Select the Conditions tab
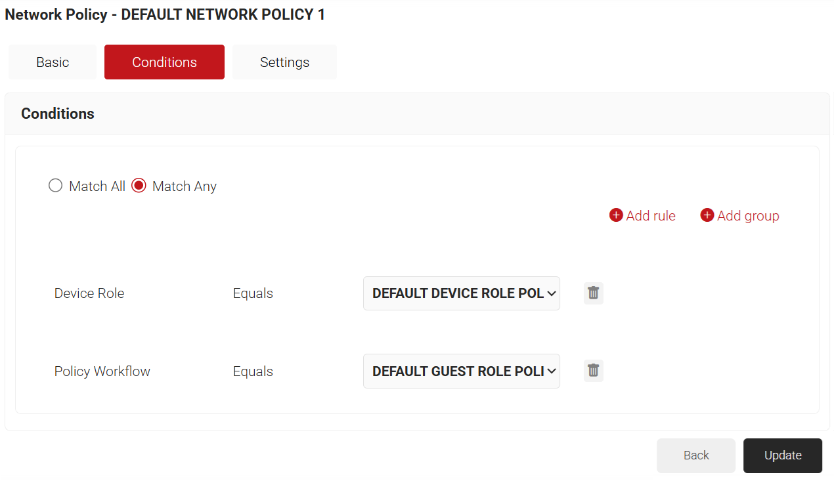Image resolution: width=834 pixels, height=504 pixels. tap(164, 62)
